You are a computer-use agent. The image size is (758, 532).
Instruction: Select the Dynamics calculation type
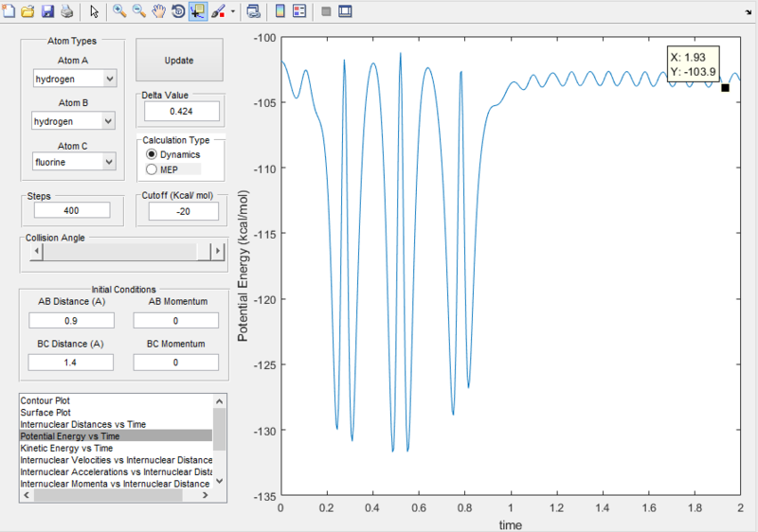click(151, 153)
